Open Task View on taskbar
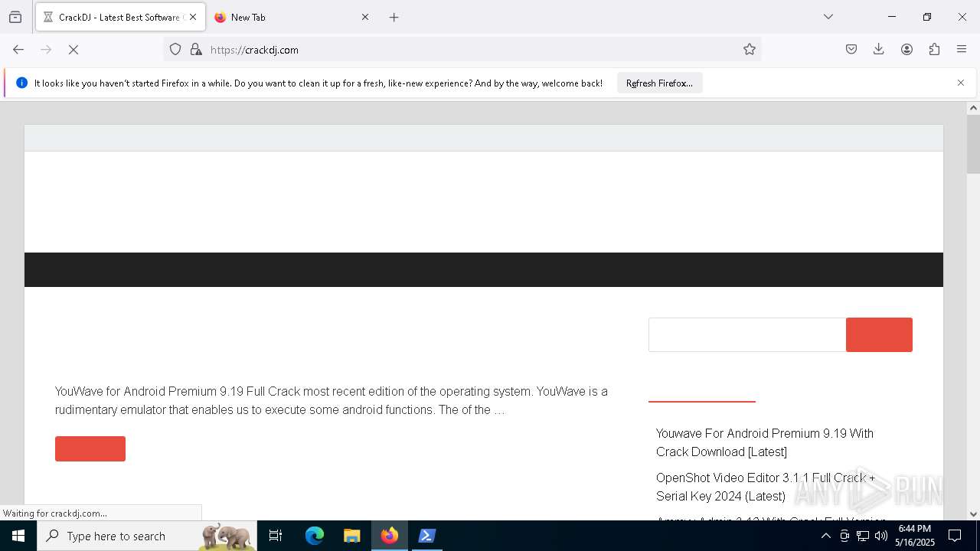This screenshot has width=980, height=551. point(276,536)
